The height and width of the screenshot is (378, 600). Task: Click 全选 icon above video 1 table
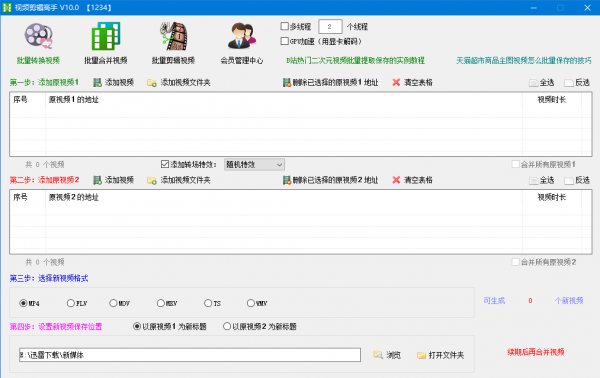coord(533,83)
